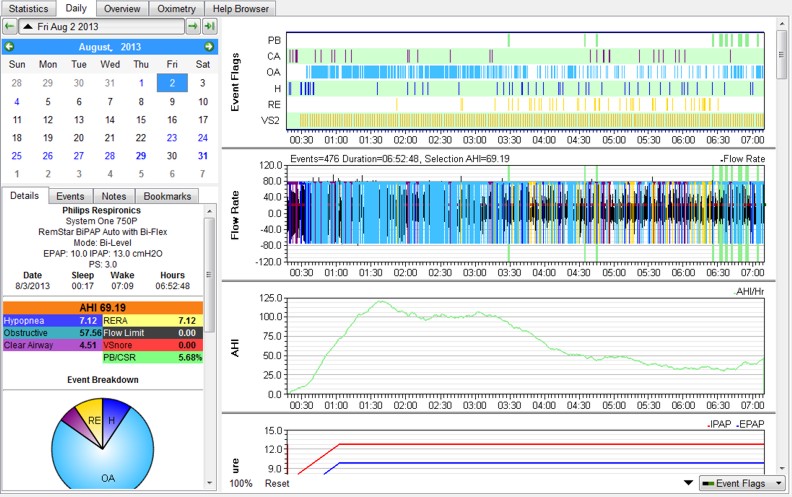Switch to the Statistics tab

[x=27, y=8]
